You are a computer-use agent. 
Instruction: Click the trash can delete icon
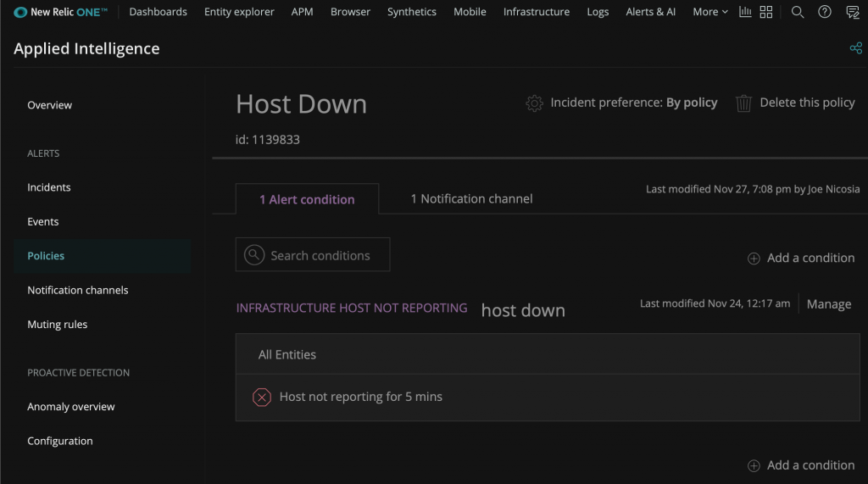pyautogui.click(x=743, y=103)
